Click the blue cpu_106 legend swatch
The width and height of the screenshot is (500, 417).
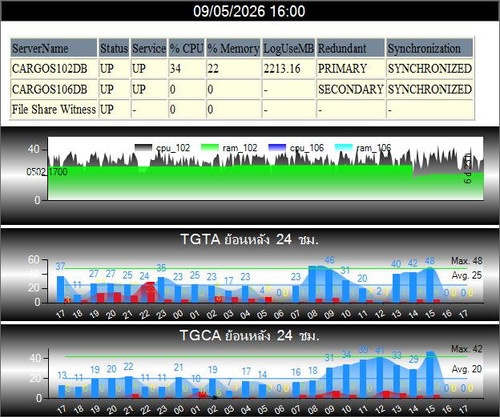pos(277,148)
